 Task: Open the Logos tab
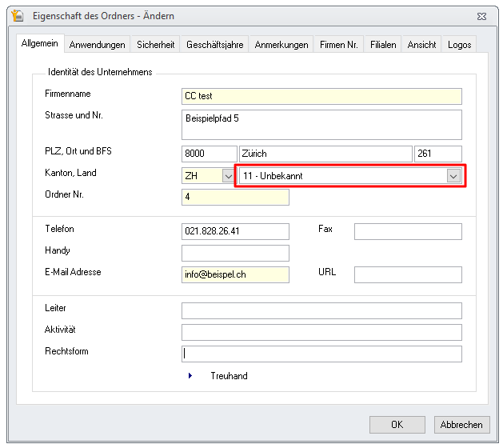pyautogui.click(x=459, y=46)
